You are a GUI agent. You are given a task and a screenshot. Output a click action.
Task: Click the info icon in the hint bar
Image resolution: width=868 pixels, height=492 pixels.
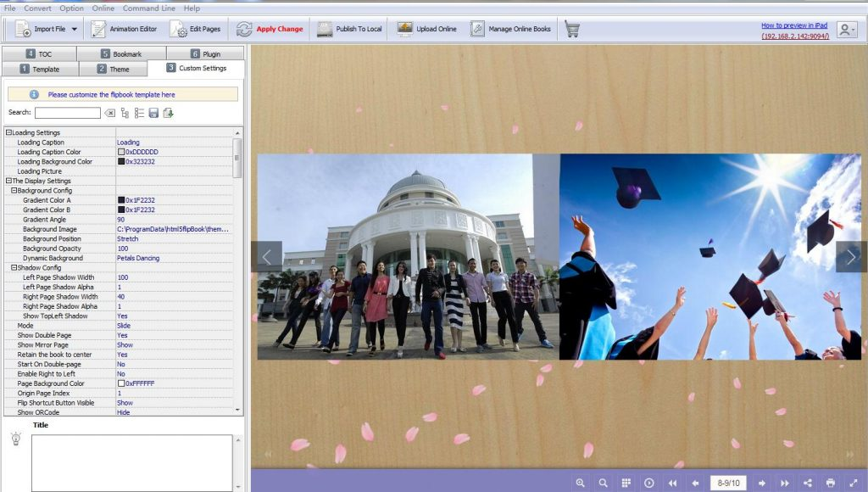[34, 94]
